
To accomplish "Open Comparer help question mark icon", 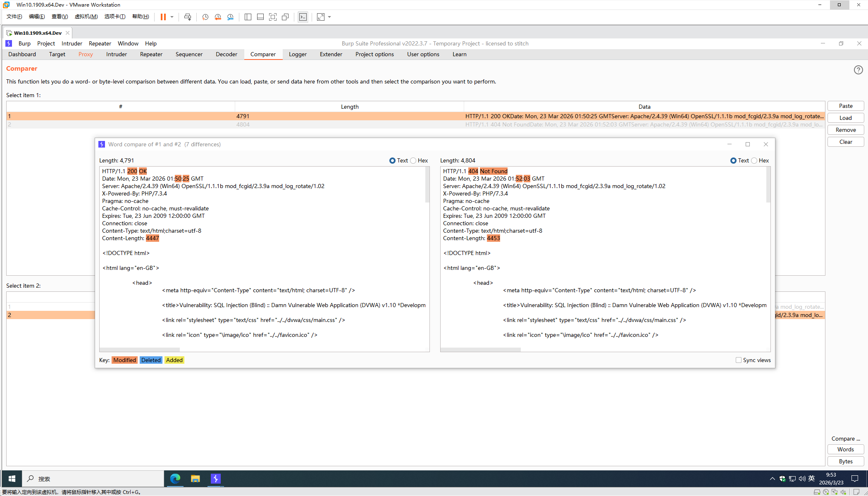I will point(858,70).
